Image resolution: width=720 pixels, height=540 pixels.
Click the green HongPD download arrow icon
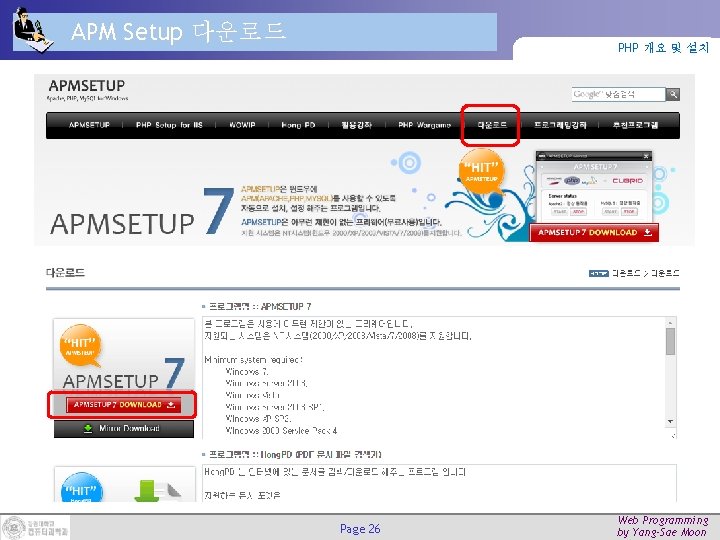pyautogui.click(x=147, y=490)
